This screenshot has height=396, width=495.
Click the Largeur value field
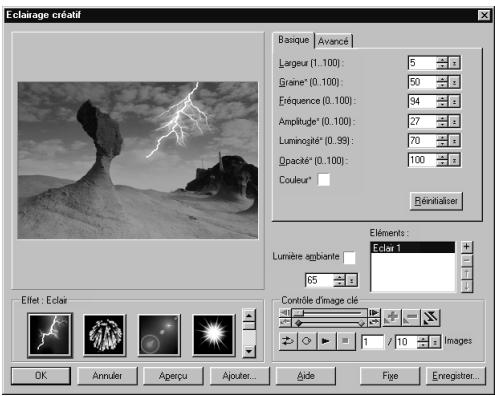[422, 63]
